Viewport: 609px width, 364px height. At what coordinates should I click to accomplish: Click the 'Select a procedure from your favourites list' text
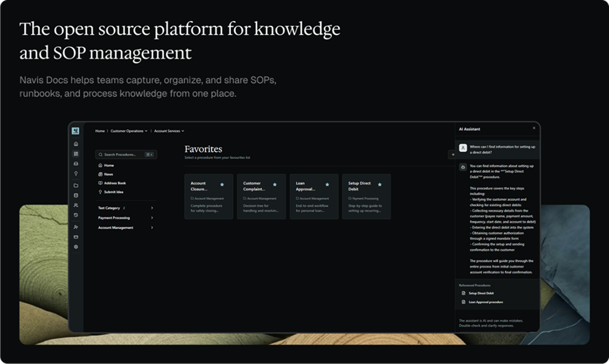click(217, 158)
